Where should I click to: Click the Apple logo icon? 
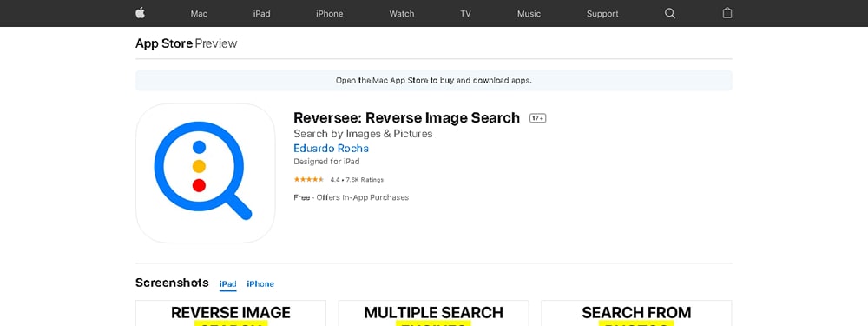[140, 13]
